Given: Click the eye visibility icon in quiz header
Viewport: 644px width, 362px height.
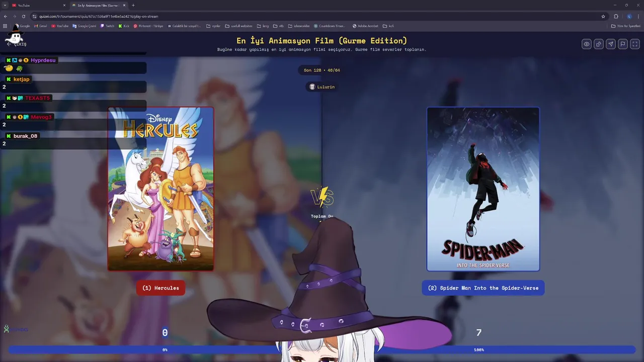Looking at the screenshot, I should (587, 44).
